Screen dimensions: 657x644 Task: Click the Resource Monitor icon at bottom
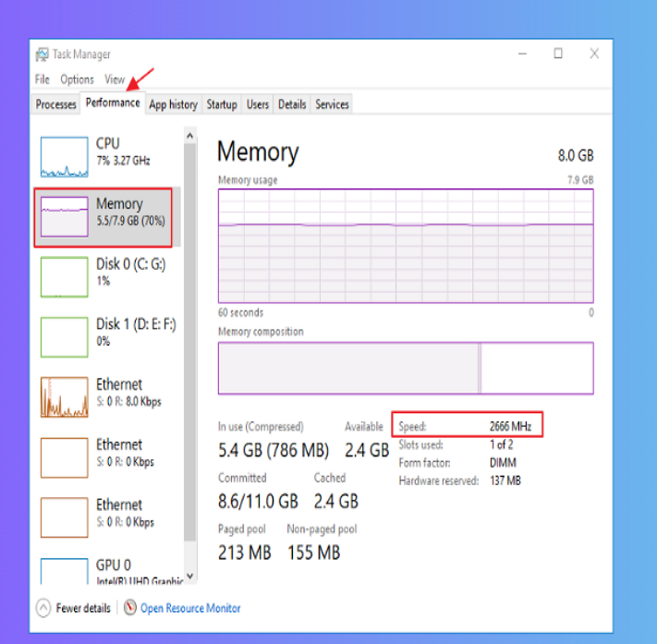(x=130, y=608)
